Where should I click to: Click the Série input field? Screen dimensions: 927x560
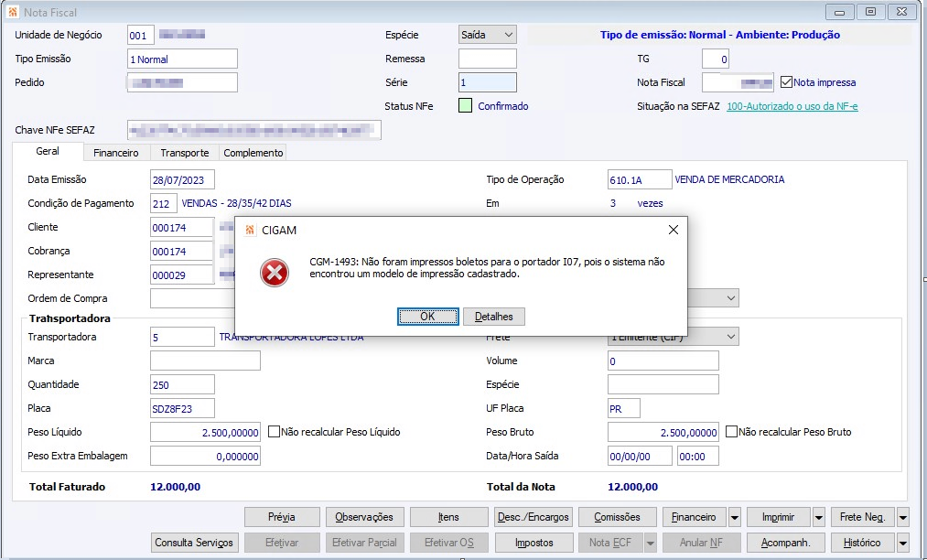[x=487, y=82]
